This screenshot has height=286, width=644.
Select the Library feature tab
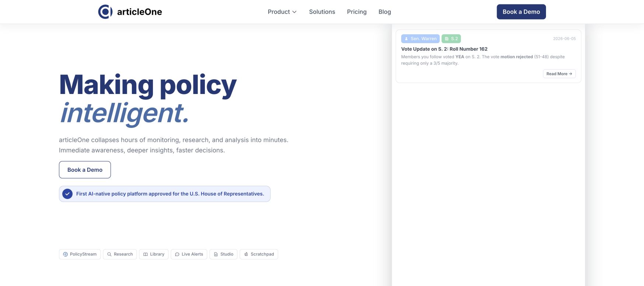pyautogui.click(x=154, y=254)
